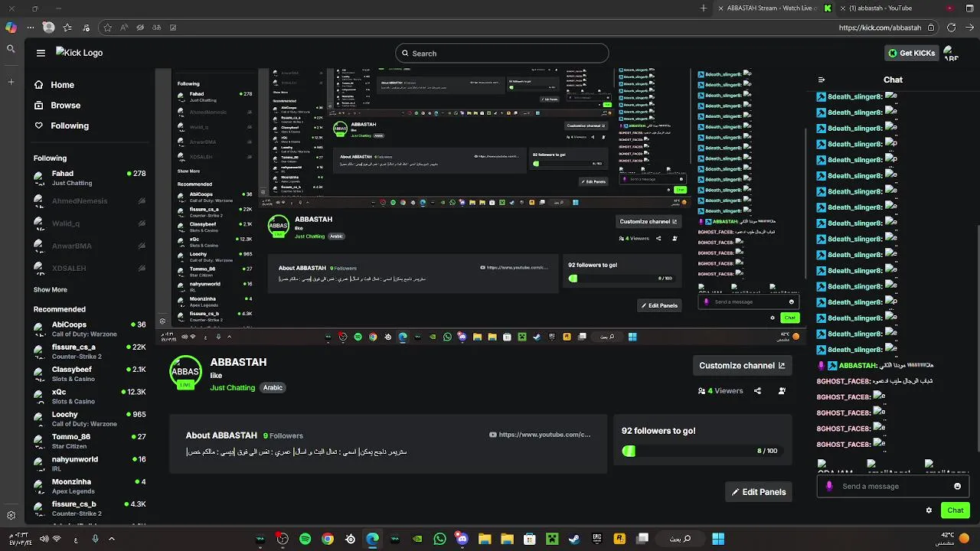Click the Get KICKs button

tap(911, 53)
